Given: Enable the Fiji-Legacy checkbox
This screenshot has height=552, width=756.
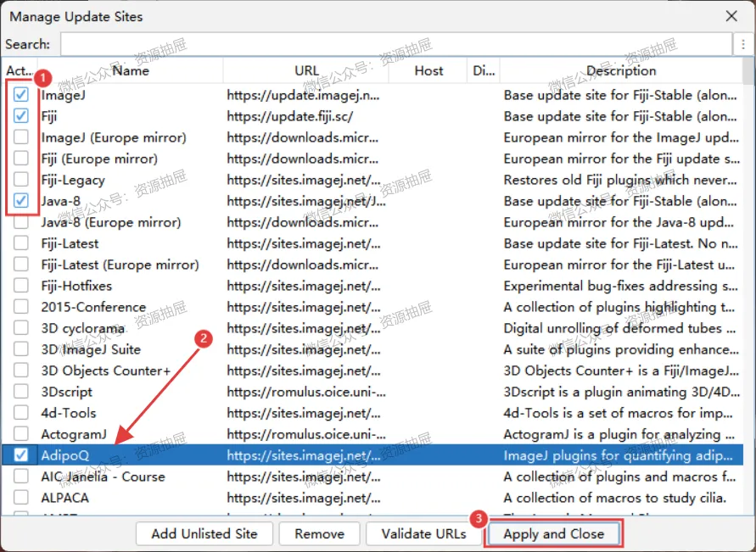Looking at the screenshot, I should click(20, 180).
